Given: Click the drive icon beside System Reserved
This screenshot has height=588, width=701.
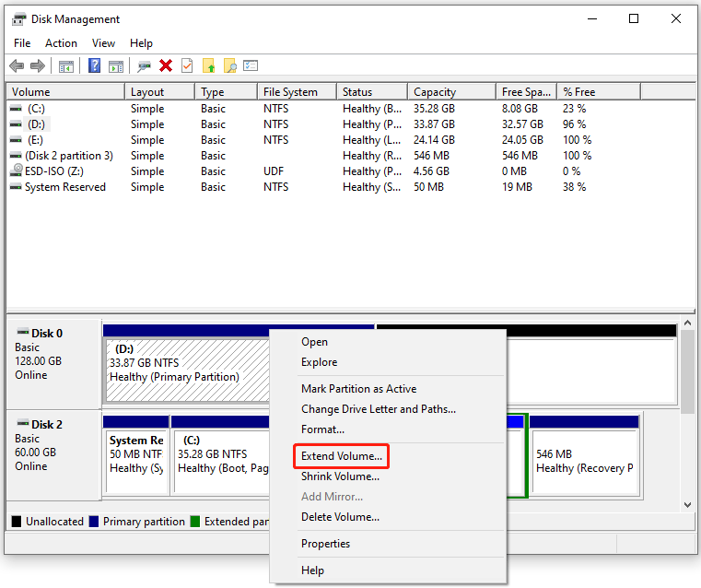Looking at the screenshot, I should click(x=16, y=187).
